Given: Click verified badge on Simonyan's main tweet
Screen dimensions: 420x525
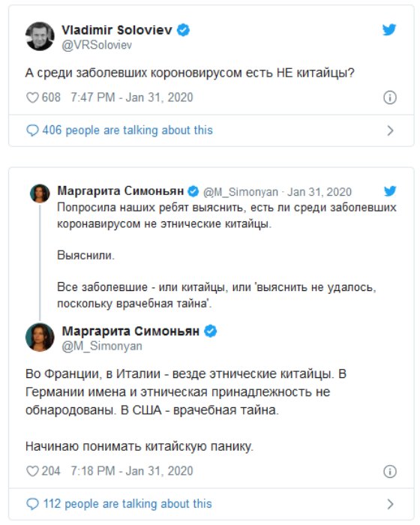Looking at the screenshot, I should (210, 331).
